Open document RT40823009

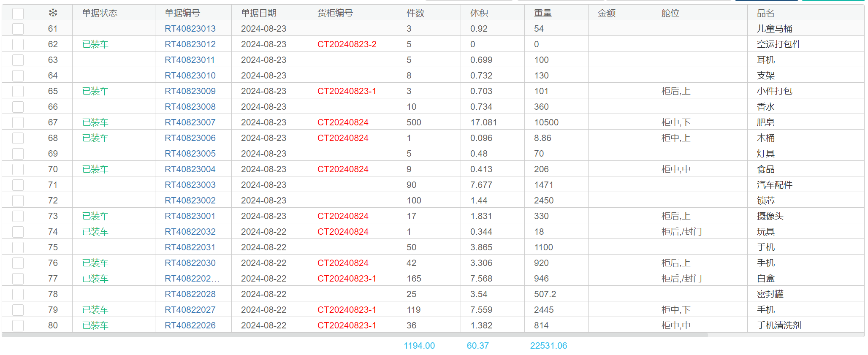coord(190,91)
